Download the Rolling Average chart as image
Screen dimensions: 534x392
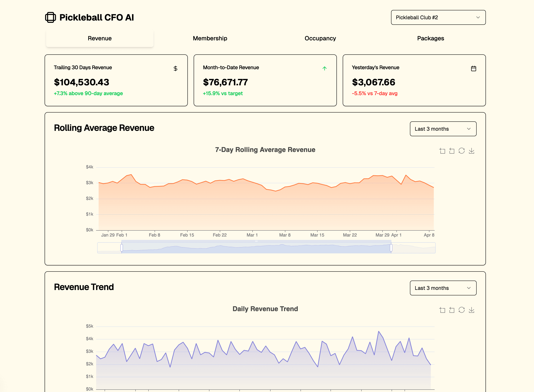pyautogui.click(x=472, y=151)
